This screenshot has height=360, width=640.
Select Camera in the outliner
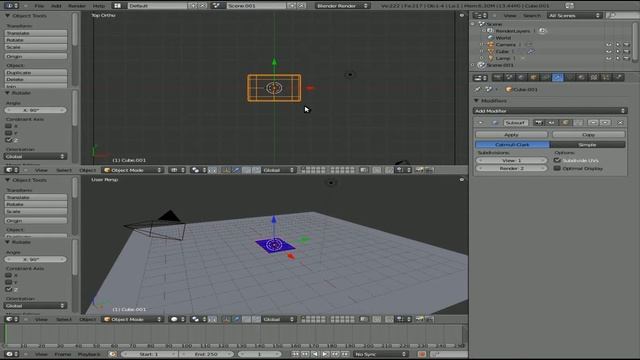[506, 44]
